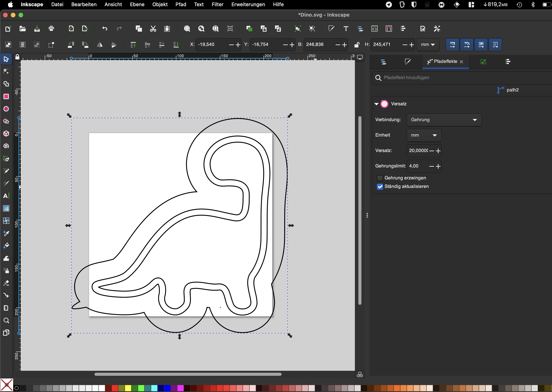552x392 pixels.
Task: Toggle scale rounded corners option button
Action: click(x=466, y=45)
